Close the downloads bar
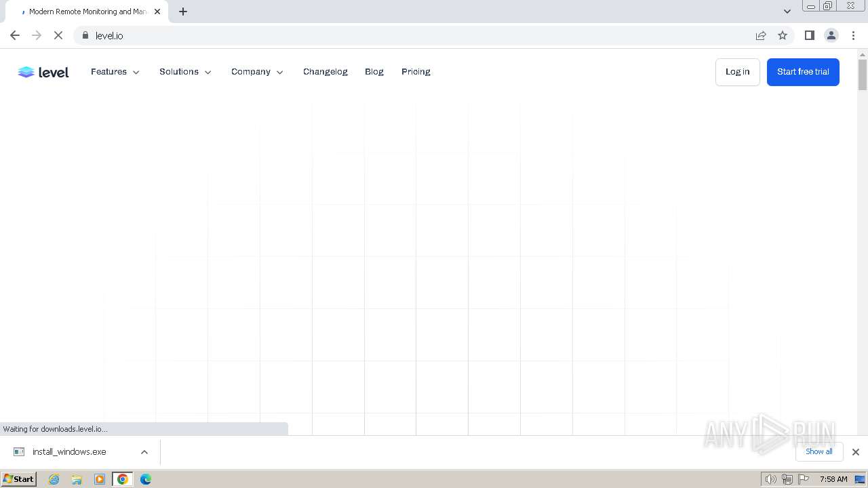 point(856,452)
